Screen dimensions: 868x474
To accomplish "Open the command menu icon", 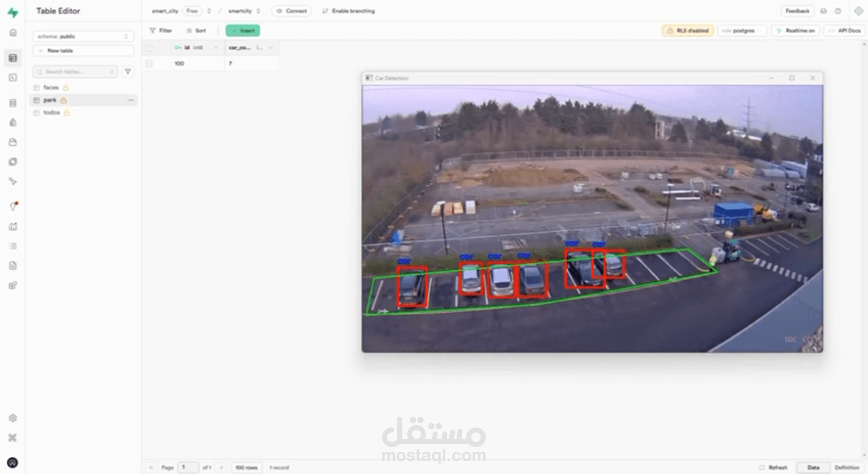I will (x=13, y=437).
